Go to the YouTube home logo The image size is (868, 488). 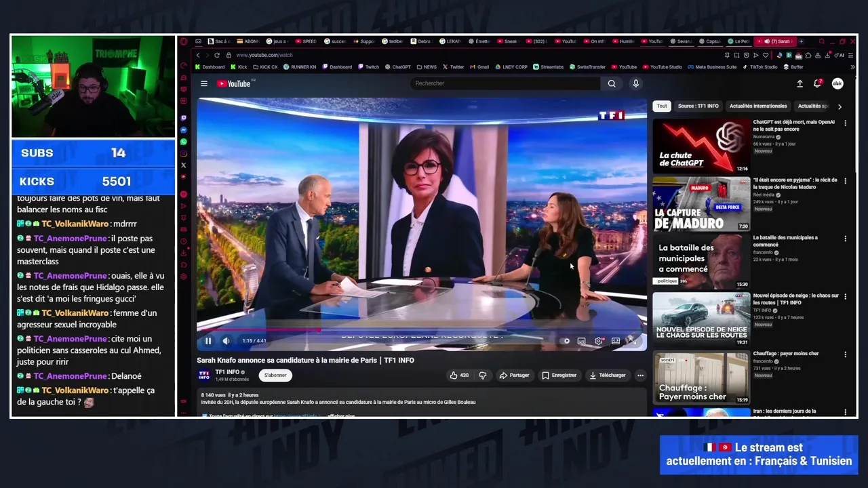point(234,83)
